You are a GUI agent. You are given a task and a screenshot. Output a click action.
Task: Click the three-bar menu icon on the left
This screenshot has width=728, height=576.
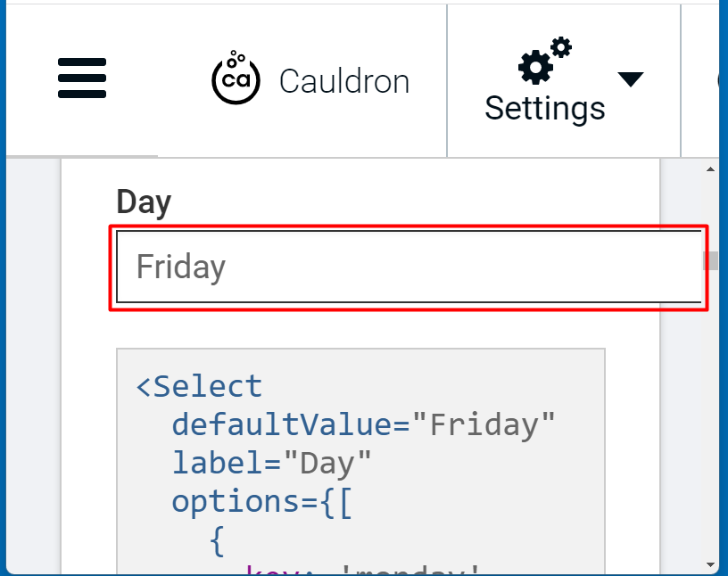(x=81, y=78)
